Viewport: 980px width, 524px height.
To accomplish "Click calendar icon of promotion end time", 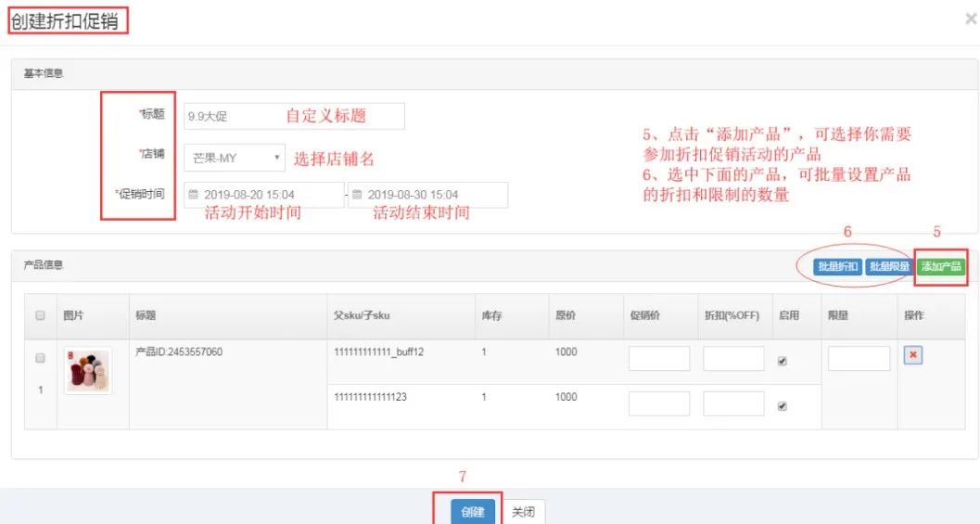I will click(357, 195).
